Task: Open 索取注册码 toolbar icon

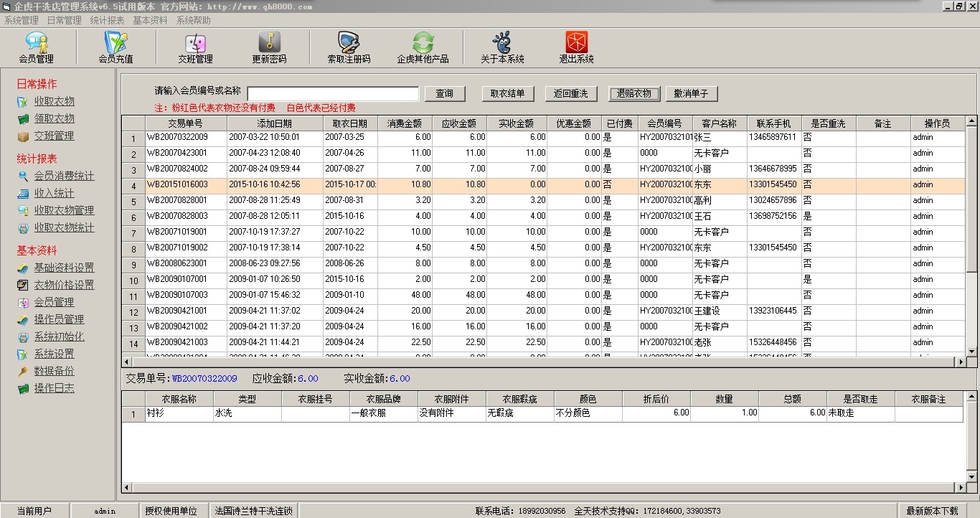Action: click(x=349, y=47)
